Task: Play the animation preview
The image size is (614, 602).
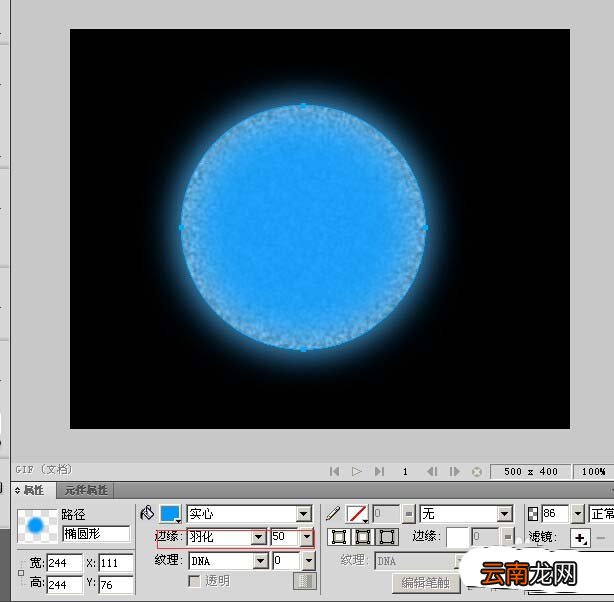Action: click(x=356, y=471)
